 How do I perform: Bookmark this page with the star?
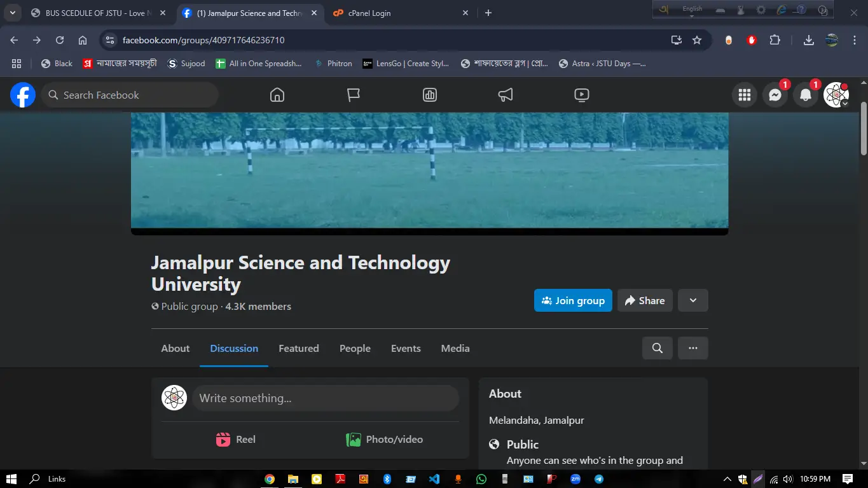(x=697, y=40)
